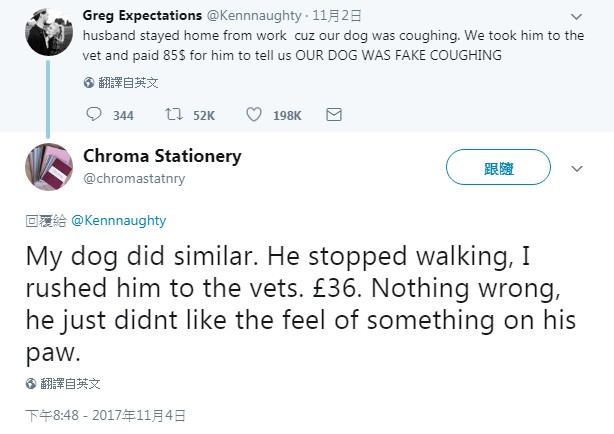614x434 pixels.
Task: Translate the reply via bottom 翻譯自英文
Action: (70, 383)
